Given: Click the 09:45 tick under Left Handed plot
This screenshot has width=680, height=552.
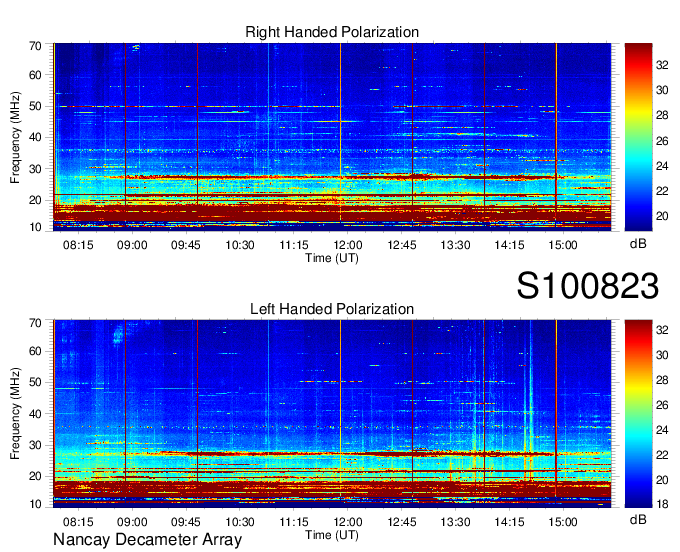Looking at the screenshot, I should 186,522.
